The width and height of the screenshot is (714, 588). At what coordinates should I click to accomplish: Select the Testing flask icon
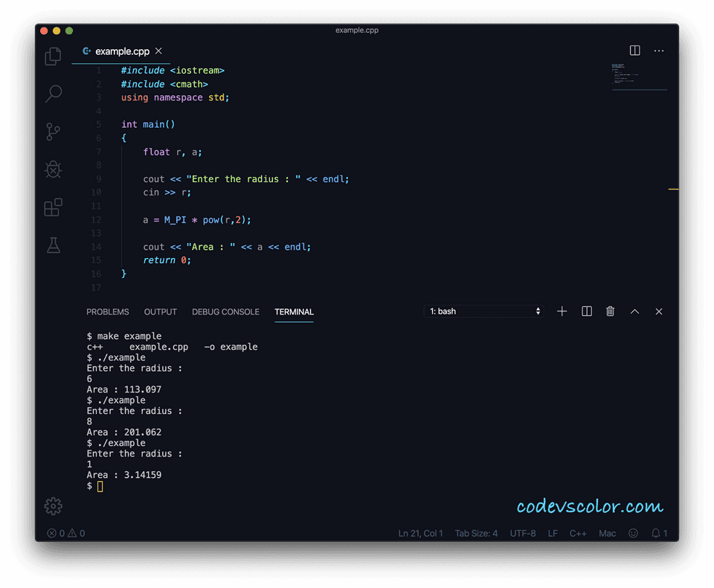click(x=52, y=245)
